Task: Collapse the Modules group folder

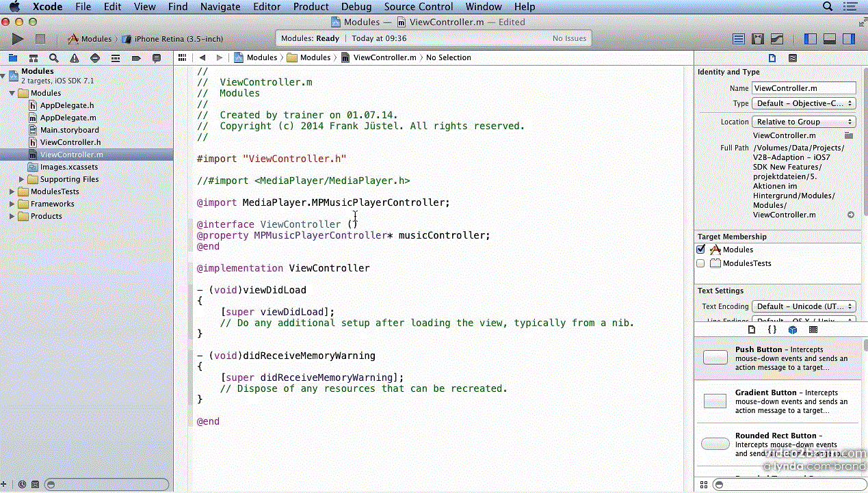Action: pyautogui.click(x=12, y=93)
